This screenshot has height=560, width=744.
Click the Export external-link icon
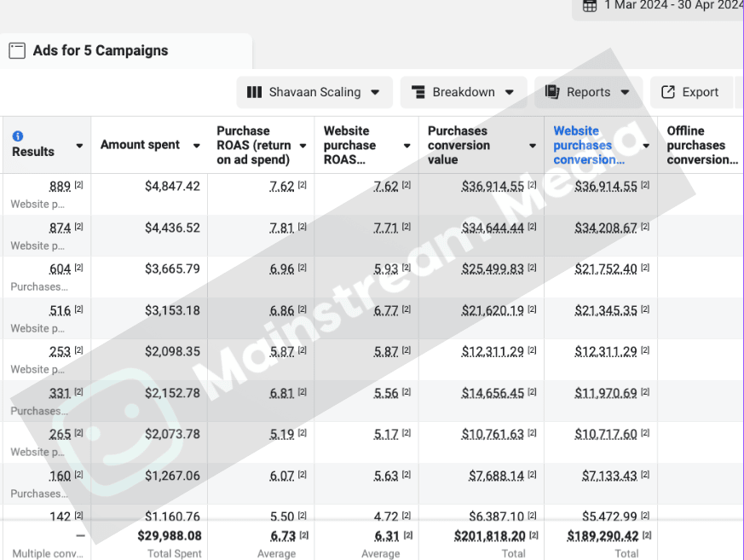pyautogui.click(x=668, y=92)
